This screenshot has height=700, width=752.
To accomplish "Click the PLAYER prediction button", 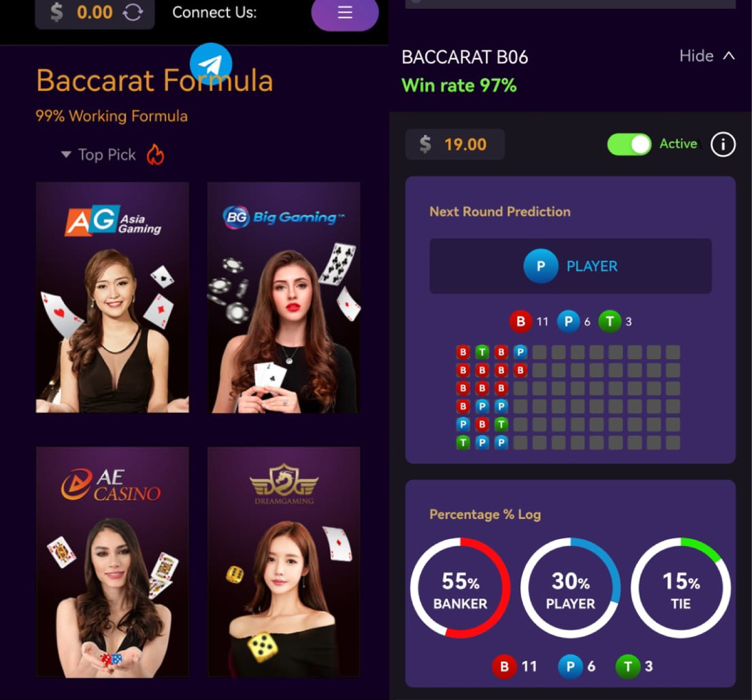I will 570,266.
